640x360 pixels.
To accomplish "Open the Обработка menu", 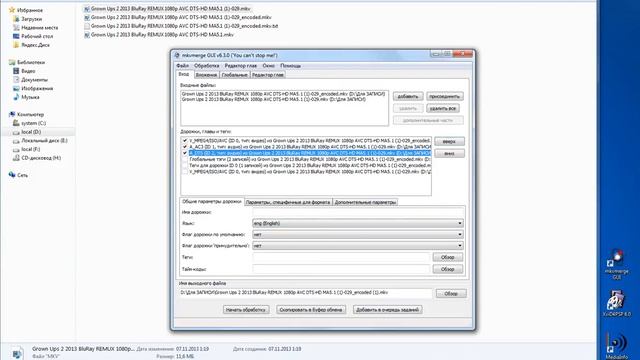I will (x=207, y=66).
